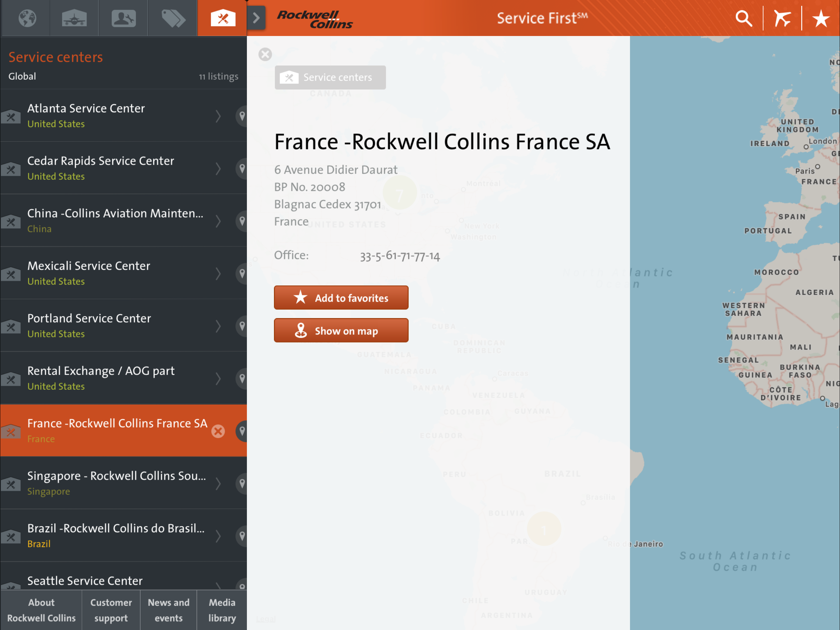This screenshot has height=630, width=840.
Task: Click Show on map button
Action: pos(341,330)
